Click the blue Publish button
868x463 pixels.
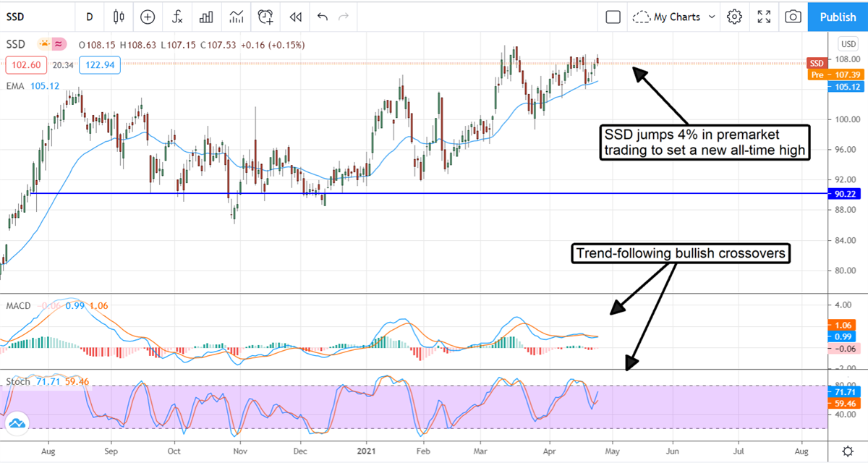[x=838, y=17]
